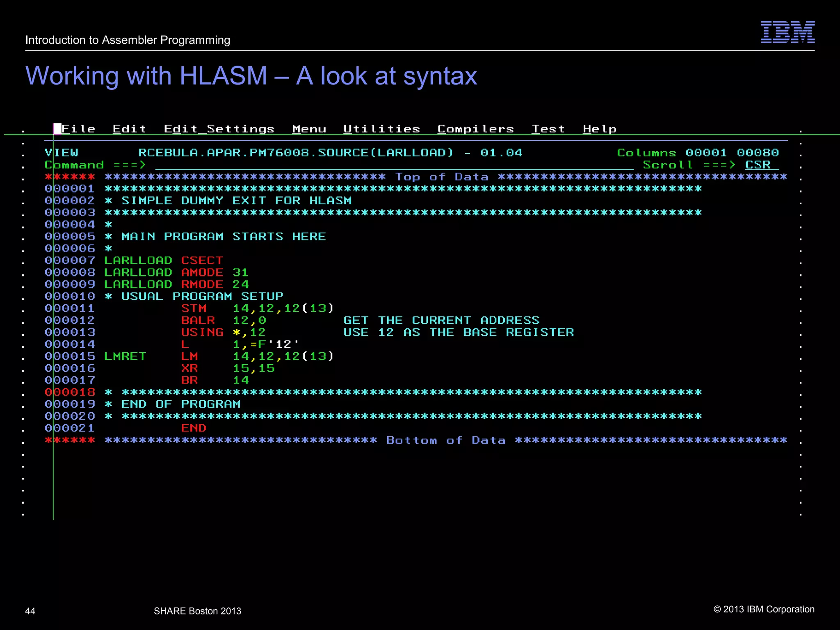
Task: Click line number 000007 prefix area
Action: (70, 260)
